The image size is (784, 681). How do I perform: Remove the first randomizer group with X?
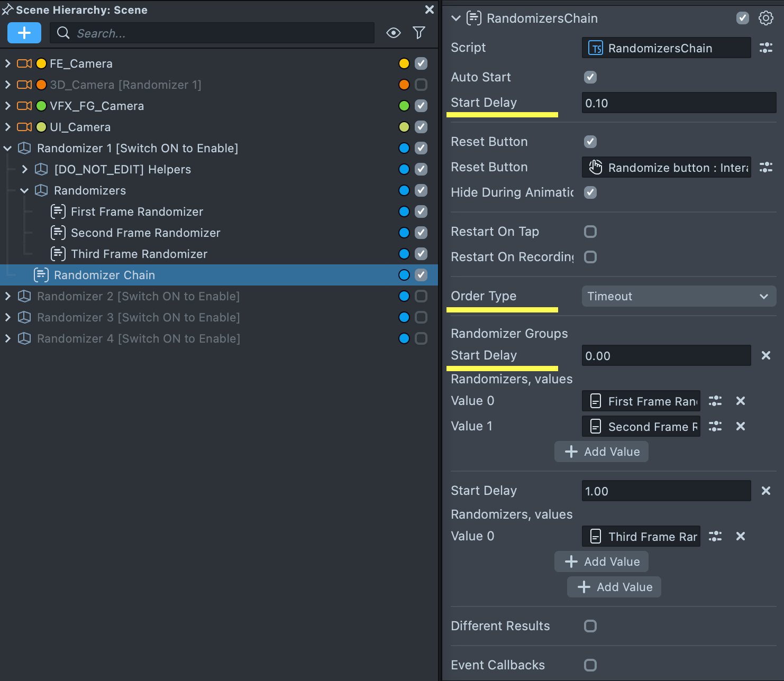pos(765,356)
